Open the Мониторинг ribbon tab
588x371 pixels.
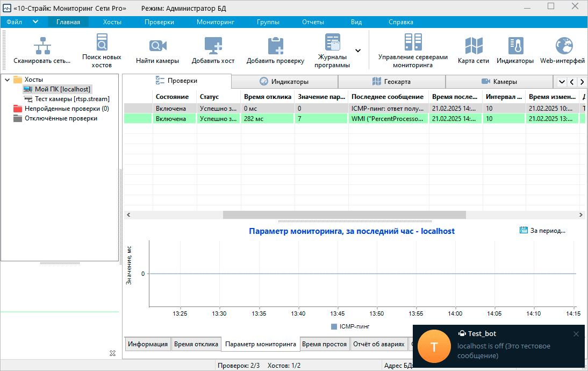[x=215, y=22]
